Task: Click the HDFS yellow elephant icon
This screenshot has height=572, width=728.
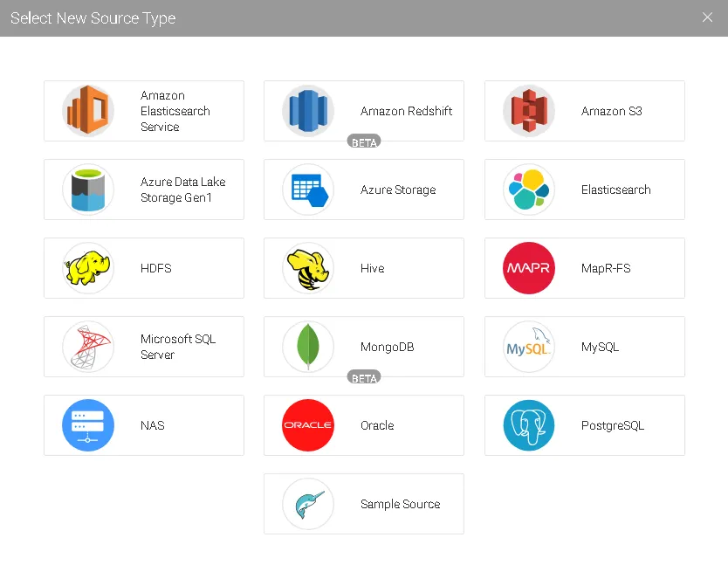Action: [88, 268]
